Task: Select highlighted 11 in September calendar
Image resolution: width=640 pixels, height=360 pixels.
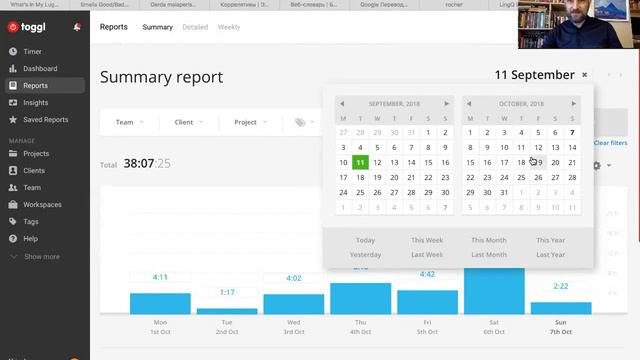Action: point(360,162)
